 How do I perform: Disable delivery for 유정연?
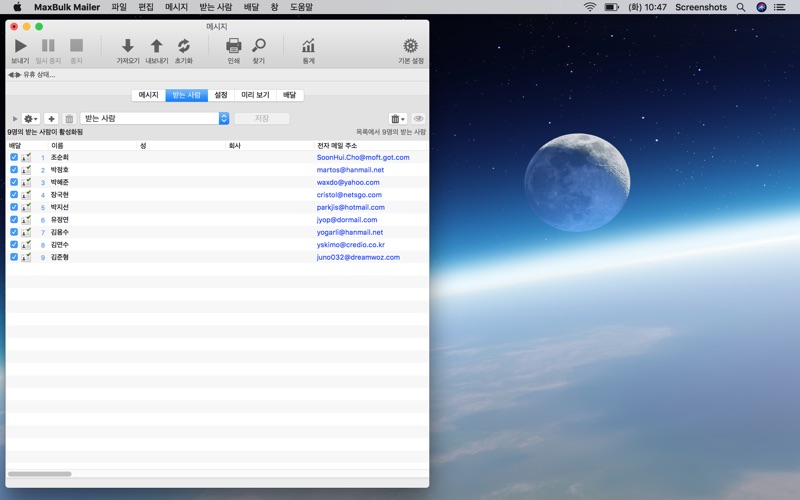(x=14, y=219)
